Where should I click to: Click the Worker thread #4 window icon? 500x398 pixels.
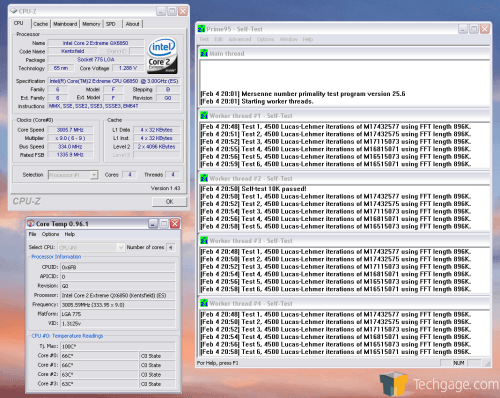(x=204, y=303)
